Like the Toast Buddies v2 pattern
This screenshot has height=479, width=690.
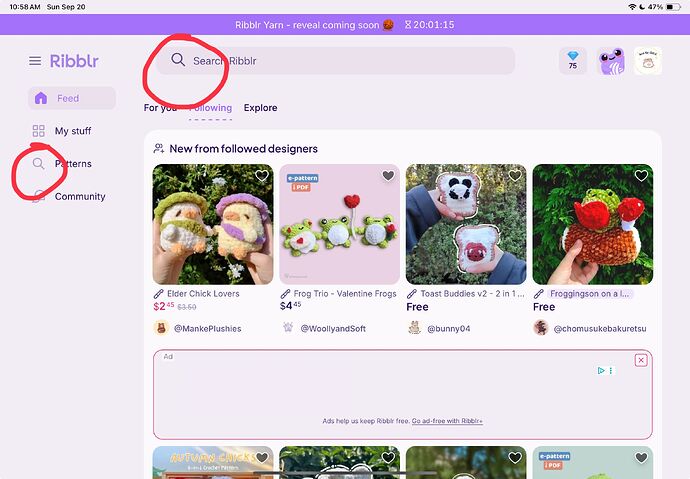coord(515,176)
